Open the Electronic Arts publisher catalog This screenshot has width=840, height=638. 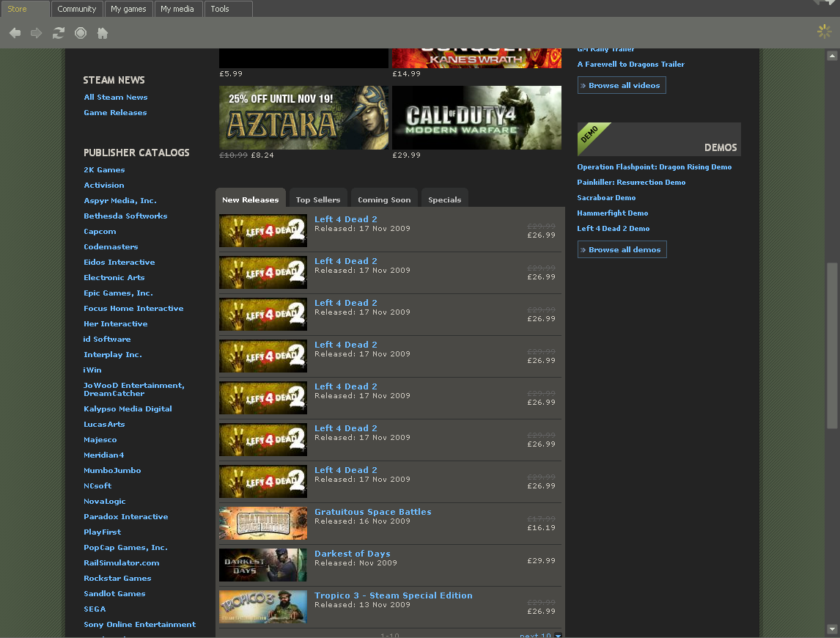coord(114,277)
